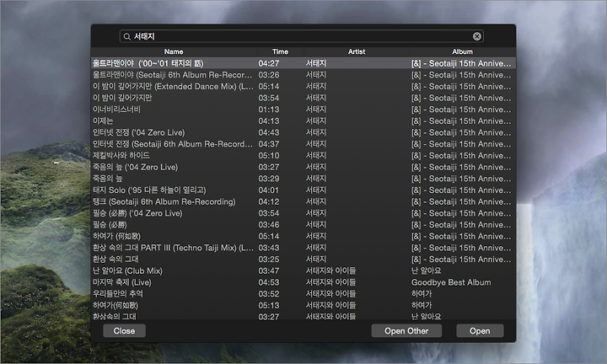Viewport: 607px width, 364px height.
Task: Sort by the Album column header
Action: [462, 51]
